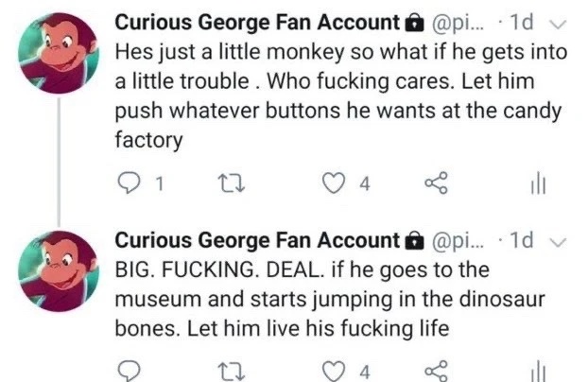This screenshot has width=588, height=382.
Task: Like the dinosaur bones tweet
Action: pos(334,372)
